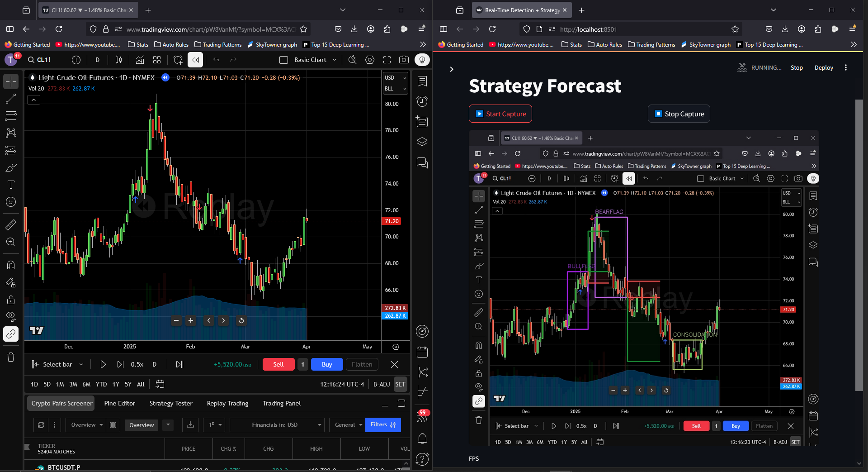Add a symbol to compare

(76, 60)
